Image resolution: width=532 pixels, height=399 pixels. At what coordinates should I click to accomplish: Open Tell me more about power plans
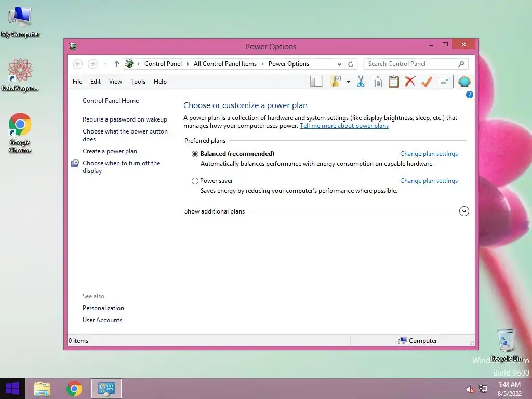click(x=344, y=126)
